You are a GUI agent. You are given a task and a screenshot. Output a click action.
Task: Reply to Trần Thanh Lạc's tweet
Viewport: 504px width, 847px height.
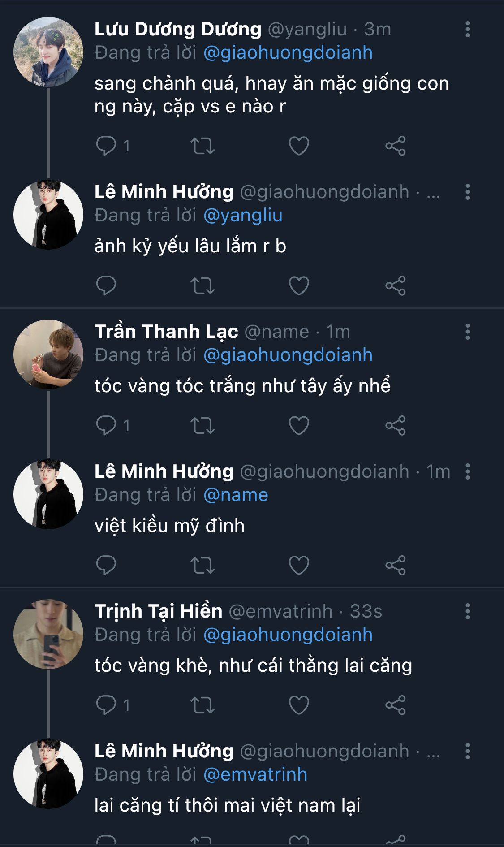[106, 425]
